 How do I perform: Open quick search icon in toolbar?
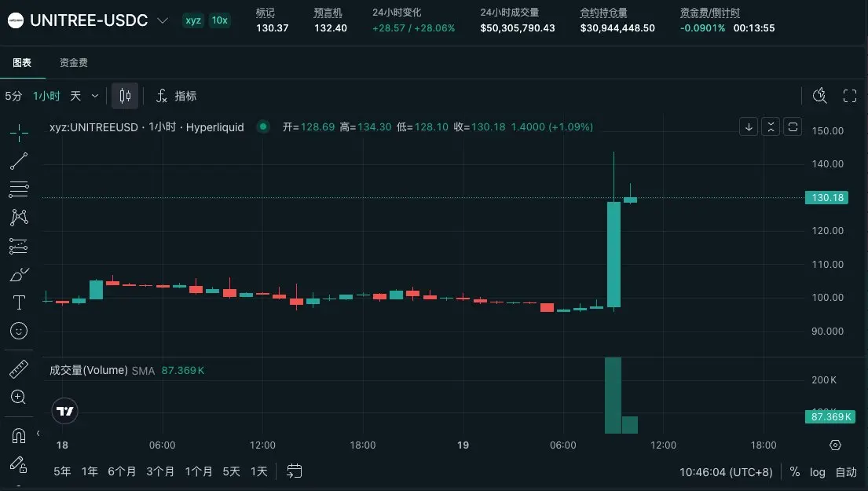[820, 96]
